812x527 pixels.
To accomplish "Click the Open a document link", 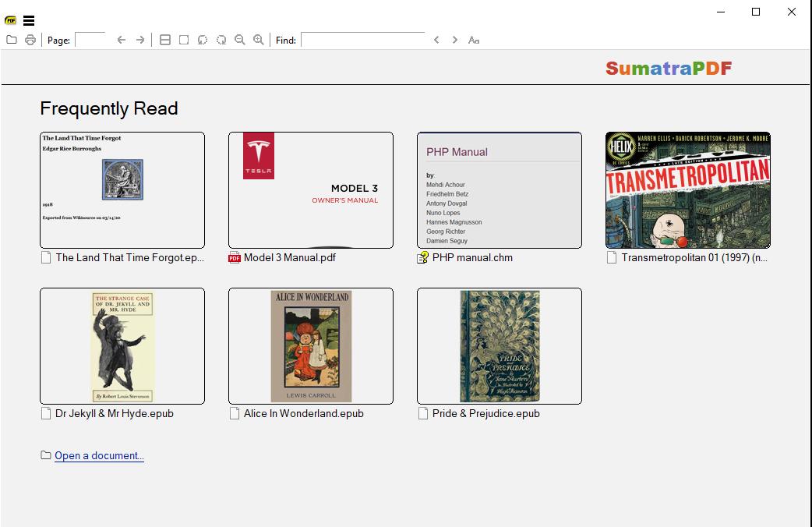I will tap(97, 455).
